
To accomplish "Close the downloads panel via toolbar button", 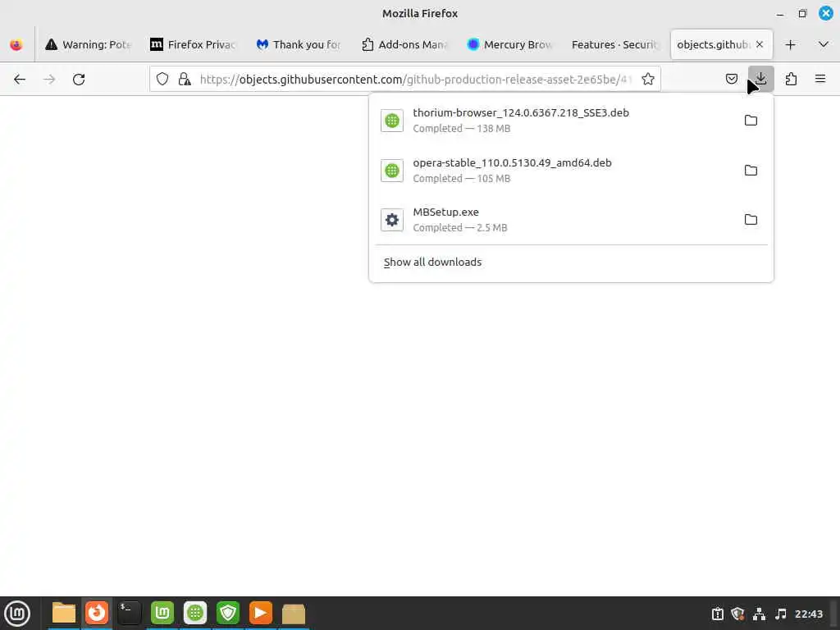I will (x=761, y=80).
